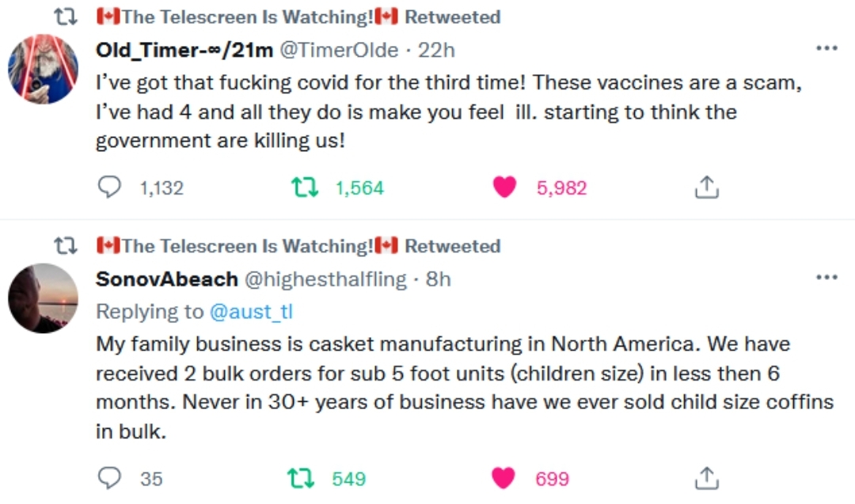The height and width of the screenshot is (504, 855).
Task: Like the tweet with 5,982 likes
Action: (504, 188)
